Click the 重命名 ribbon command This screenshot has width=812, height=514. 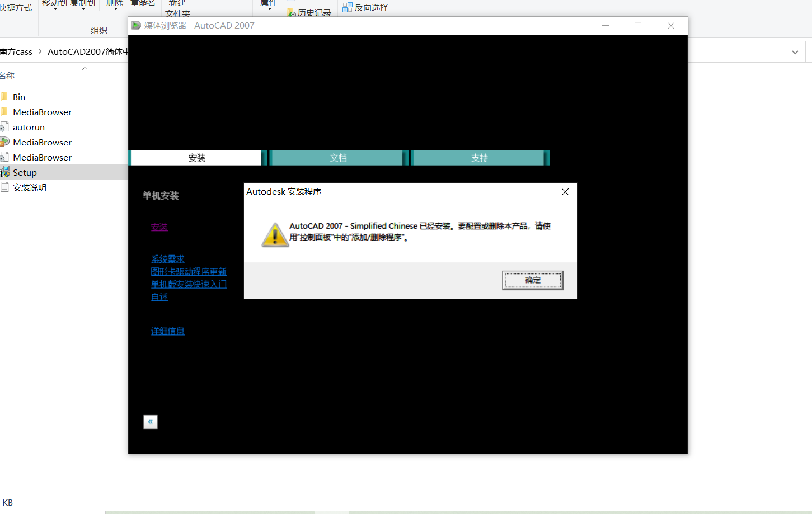(x=143, y=3)
